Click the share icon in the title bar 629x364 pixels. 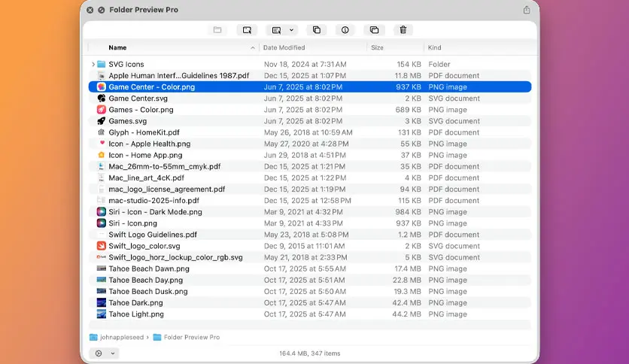pos(527,10)
